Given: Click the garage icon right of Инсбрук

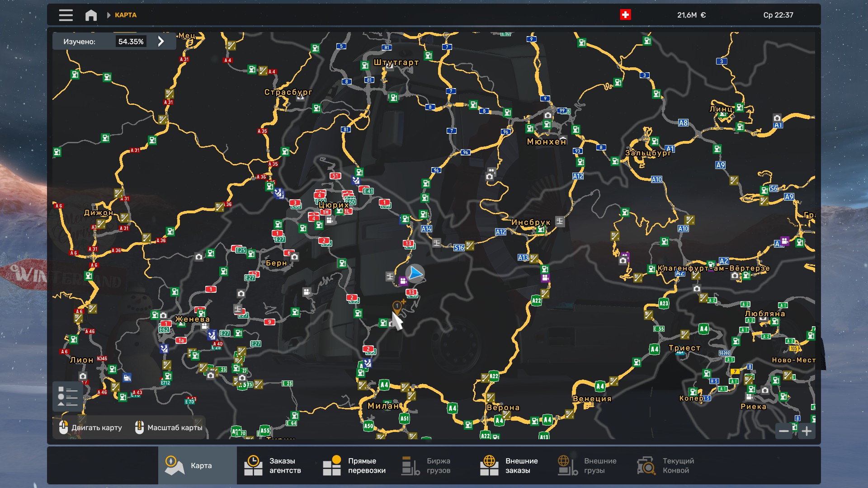Looking at the screenshot, I should (560, 221).
